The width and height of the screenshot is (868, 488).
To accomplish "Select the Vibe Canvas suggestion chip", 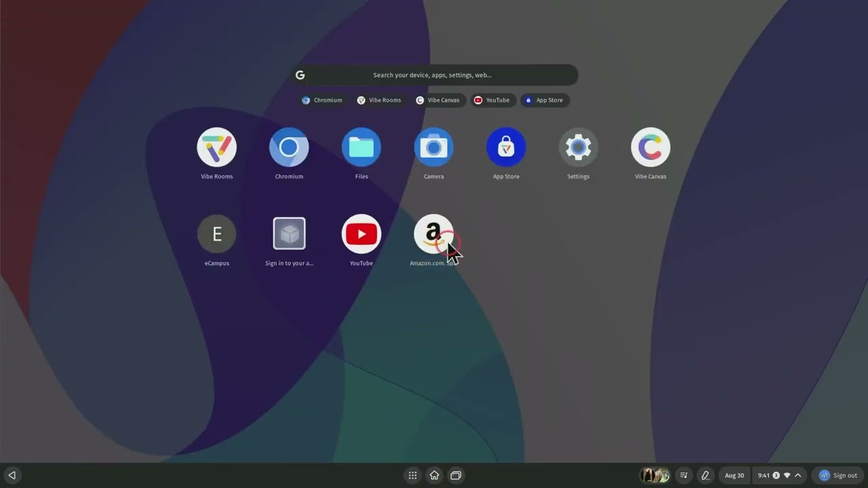I will click(x=438, y=100).
